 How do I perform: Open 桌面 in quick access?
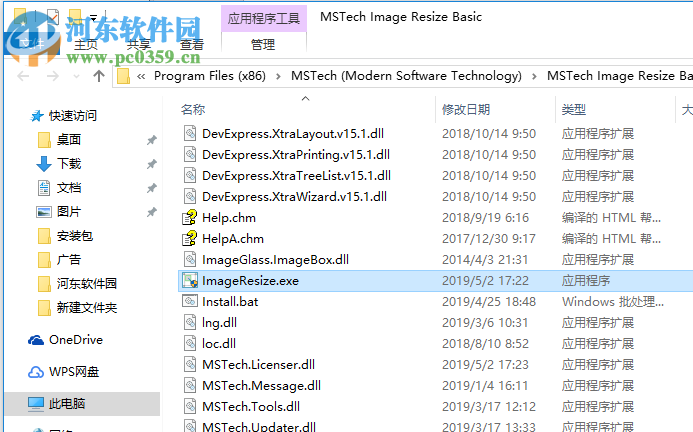69,140
